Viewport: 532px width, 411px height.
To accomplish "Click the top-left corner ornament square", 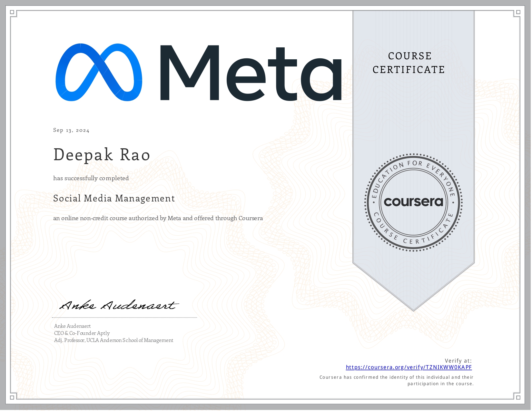I will coord(12,12).
